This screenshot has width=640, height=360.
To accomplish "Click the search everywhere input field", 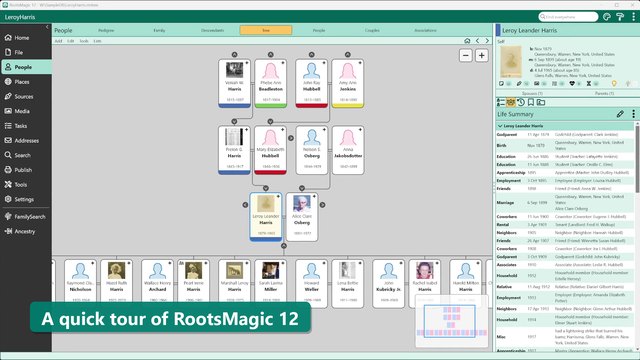I will click(568, 17).
